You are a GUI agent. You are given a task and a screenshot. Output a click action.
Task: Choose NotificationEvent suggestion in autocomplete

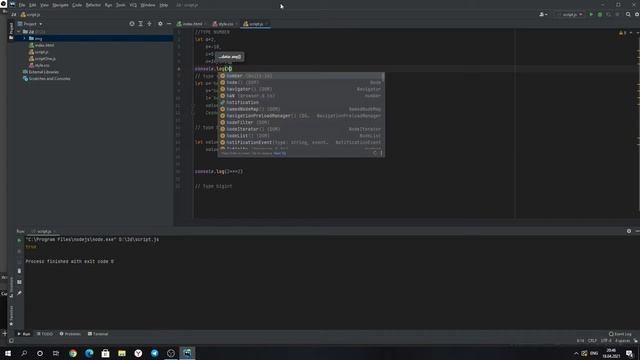coord(301,142)
